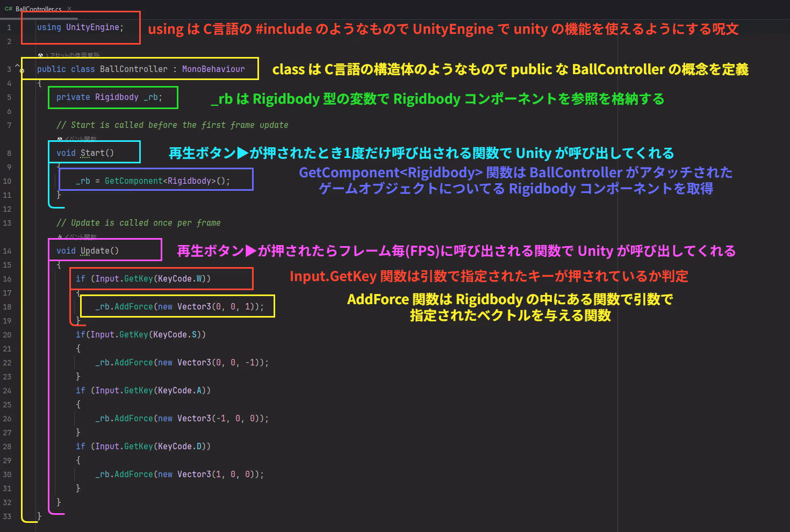Click the Unity event icon above Update()
The image size is (790, 532).
60,237
